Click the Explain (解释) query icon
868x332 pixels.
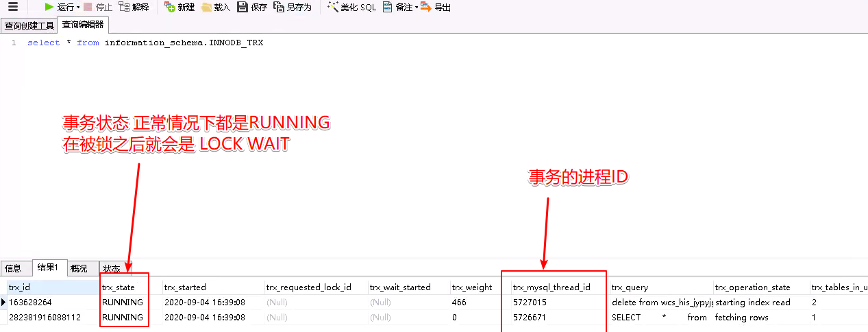tap(124, 7)
